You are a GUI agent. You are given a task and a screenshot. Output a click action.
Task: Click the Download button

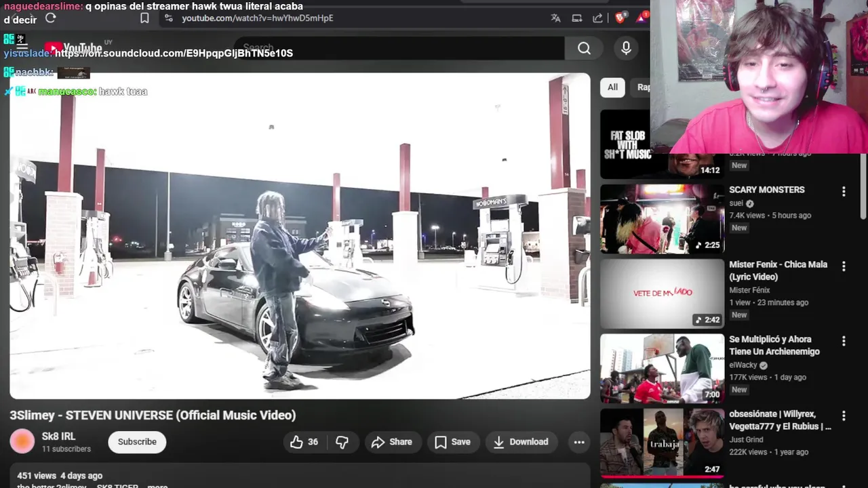[x=521, y=442]
